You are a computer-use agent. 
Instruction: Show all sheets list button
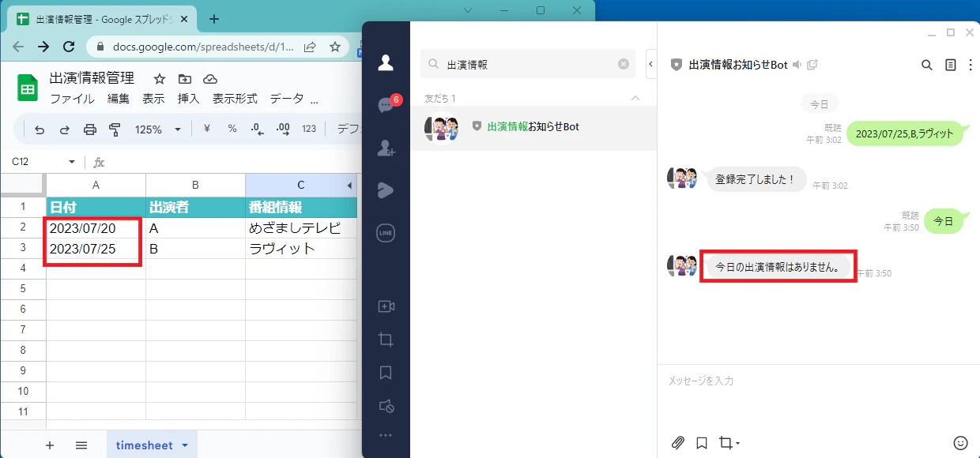[81, 445]
